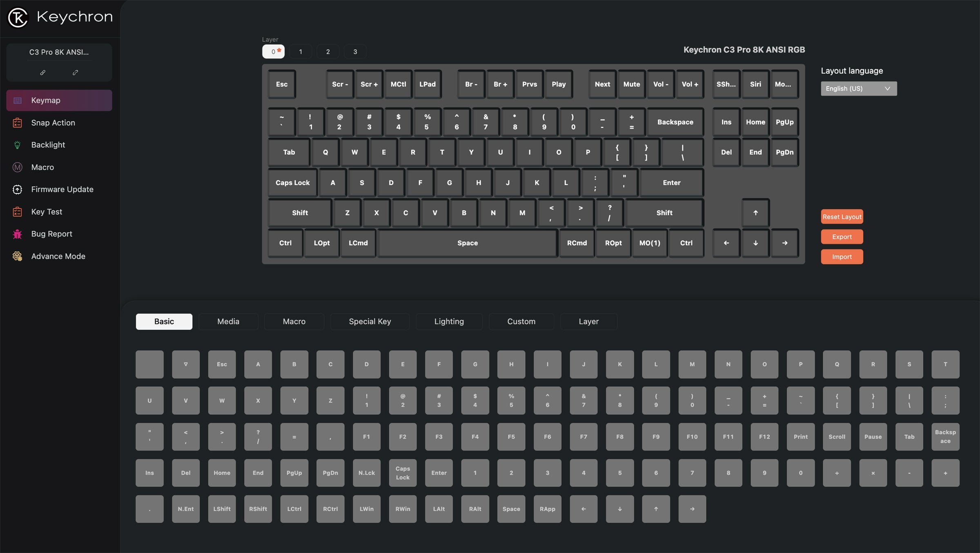Click the connected link icon under device name
980x553 pixels.
[x=42, y=73]
